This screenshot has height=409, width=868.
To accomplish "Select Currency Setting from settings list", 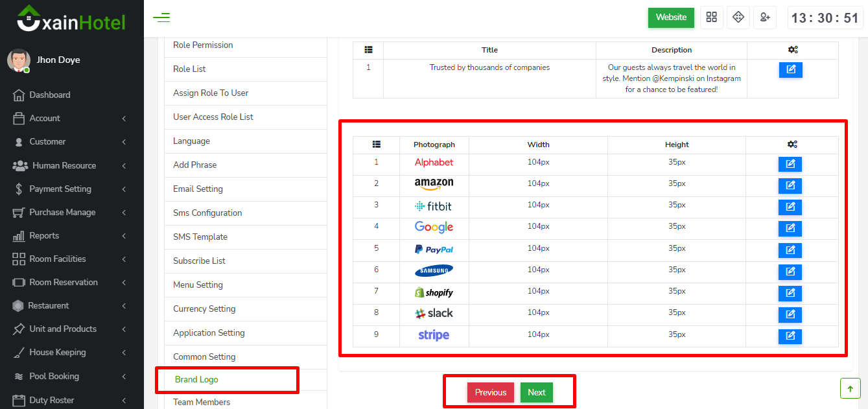I will click(204, 309).
